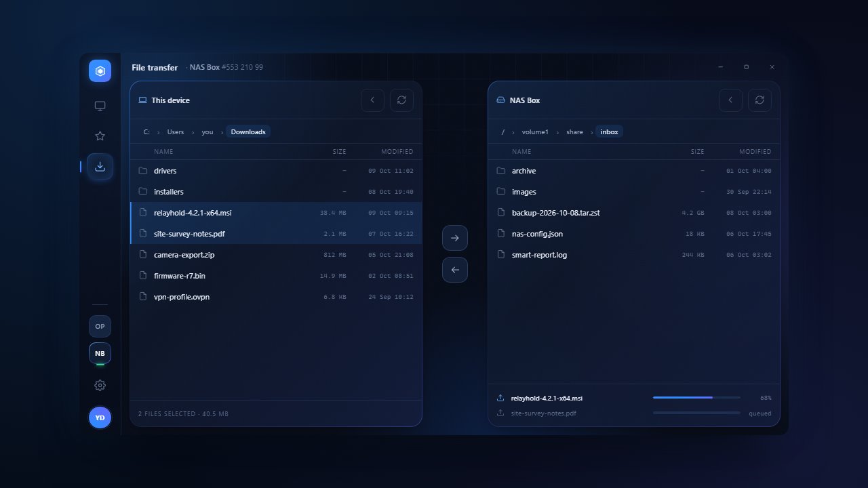Select site-survey-notes.pdf in This device list
This screenshot has width=868, height=488.
click(275, 234)
